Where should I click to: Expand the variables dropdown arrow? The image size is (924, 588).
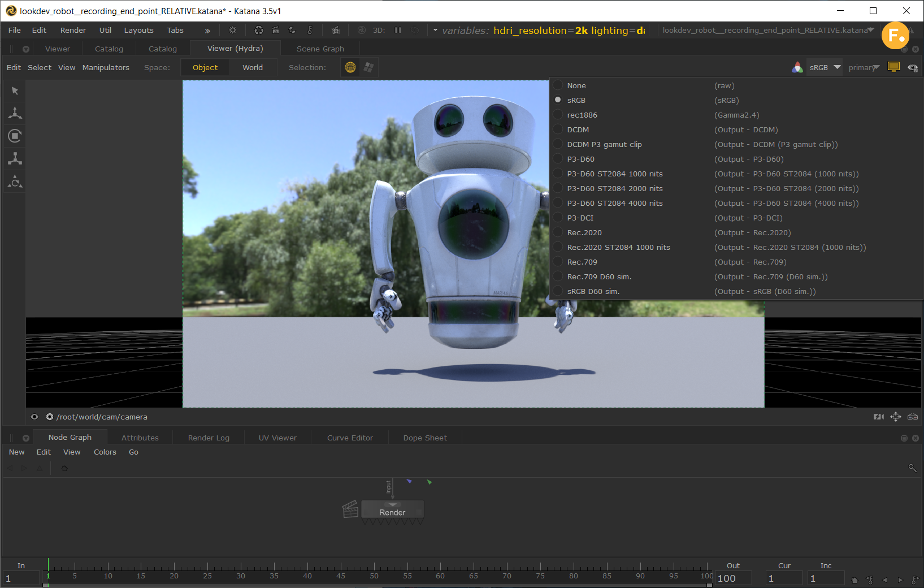435,30
